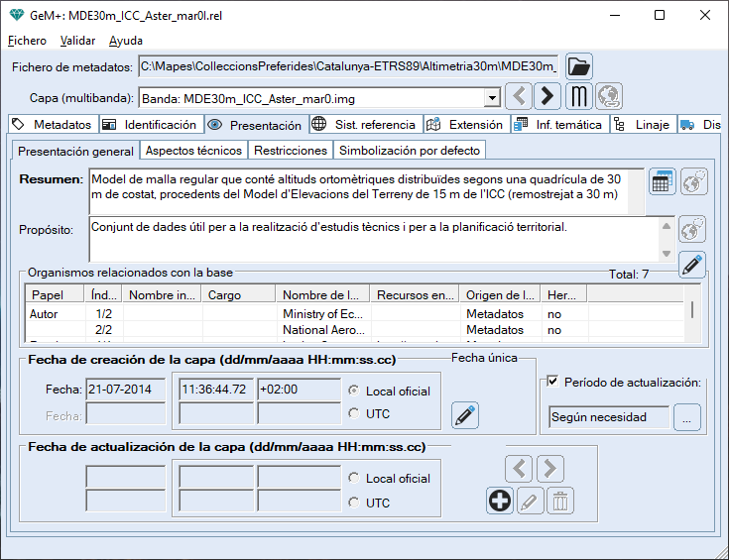Click the creation date field
The width and height of the screenshot is (729, 560).
tap(125, 390)
